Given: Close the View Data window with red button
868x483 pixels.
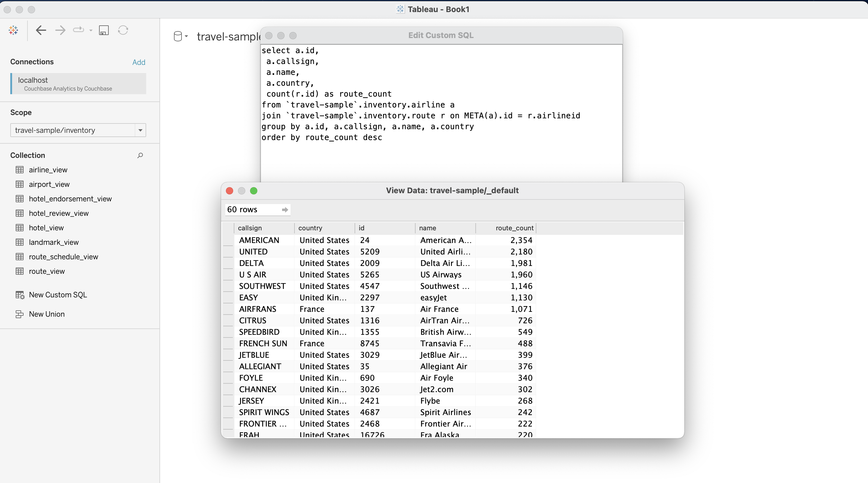Looking at the screenshot, I should point(230,191).
